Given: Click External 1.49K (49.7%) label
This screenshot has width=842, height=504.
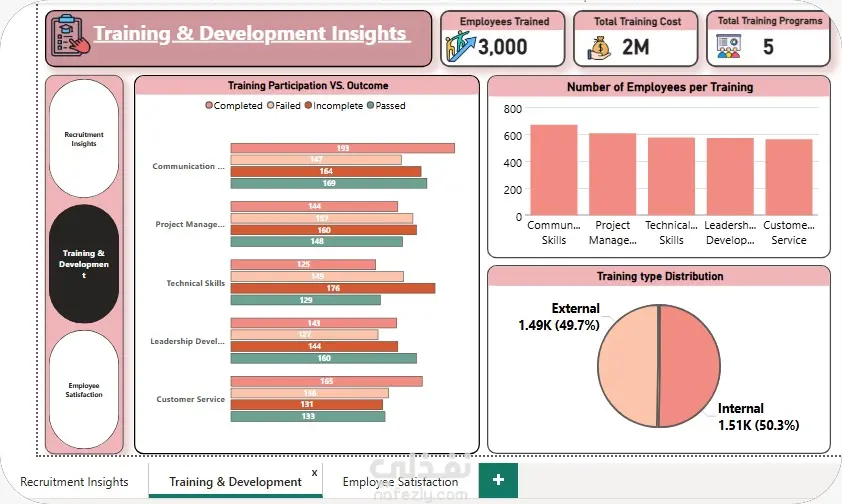Looking at the screenshot, I should (559, 317).
